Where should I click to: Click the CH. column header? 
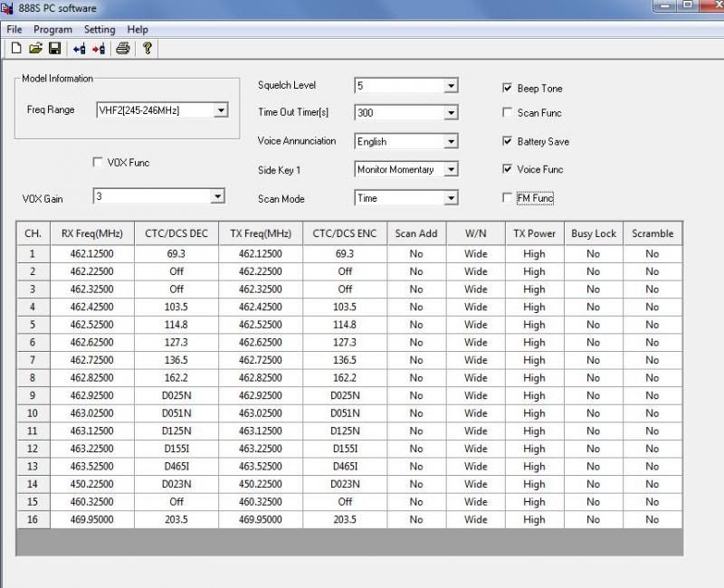click(x=33, y=233)
